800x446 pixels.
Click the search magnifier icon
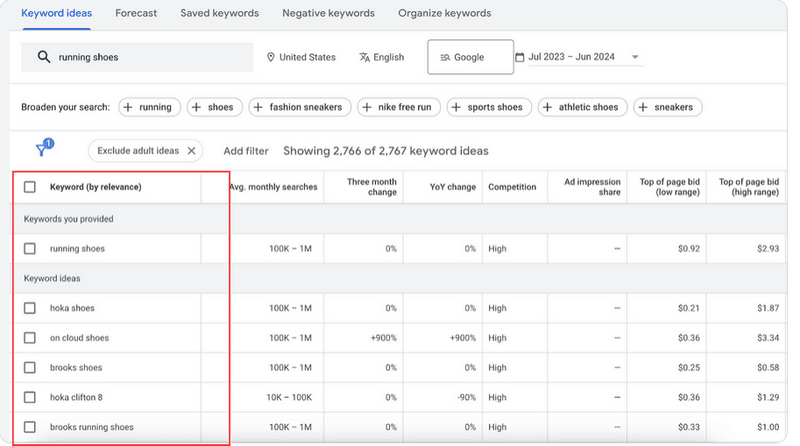click(44, 57)
